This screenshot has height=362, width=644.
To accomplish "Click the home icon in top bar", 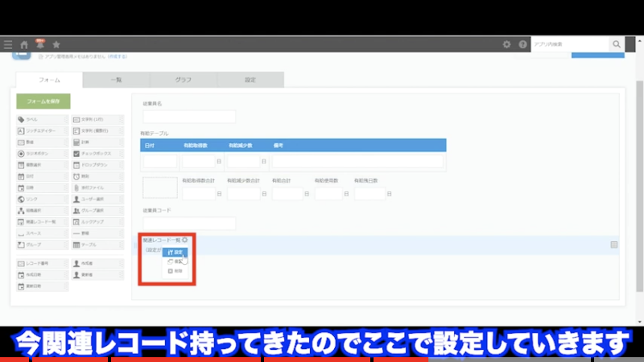I will pos(24,44).
